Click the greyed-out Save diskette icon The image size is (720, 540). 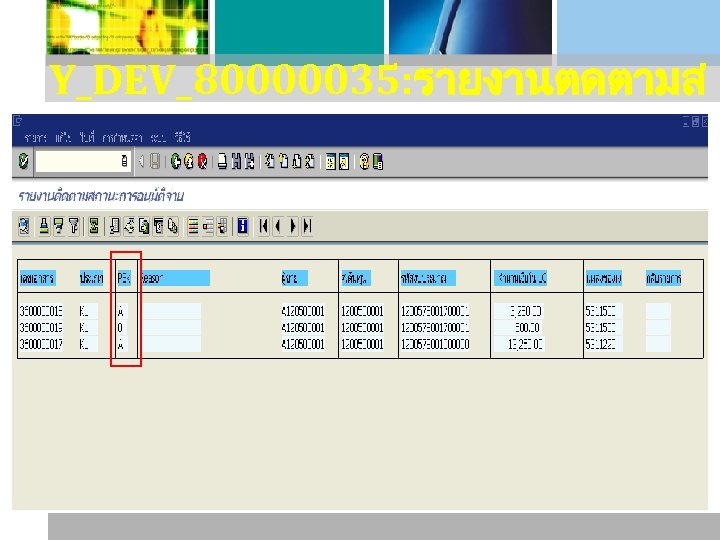[x=155, y=161]
